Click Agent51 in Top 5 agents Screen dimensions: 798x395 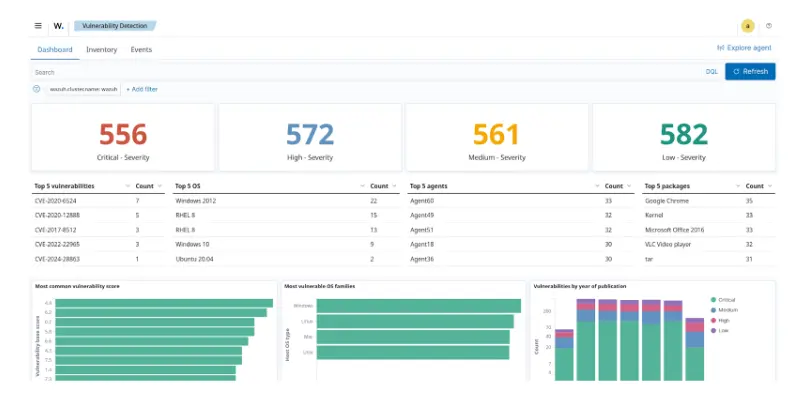click(422, 230)
